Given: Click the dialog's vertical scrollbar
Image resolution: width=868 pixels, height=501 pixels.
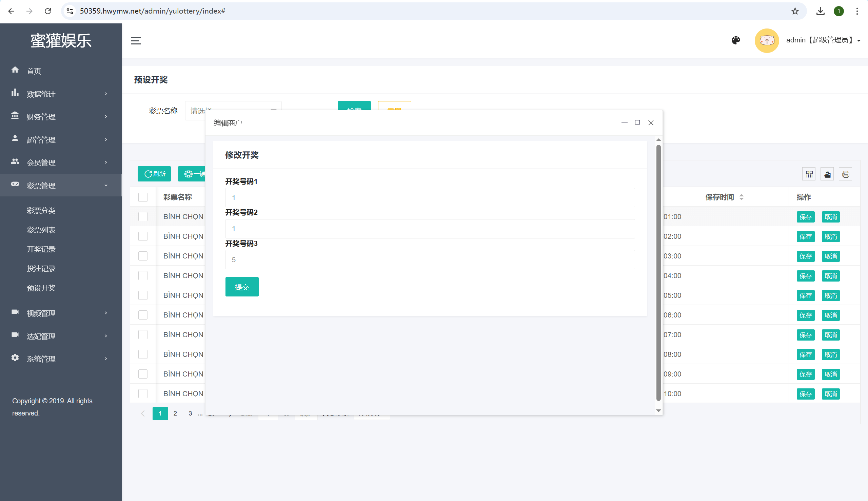Looking at the screenshot, I should pos(658,273).
